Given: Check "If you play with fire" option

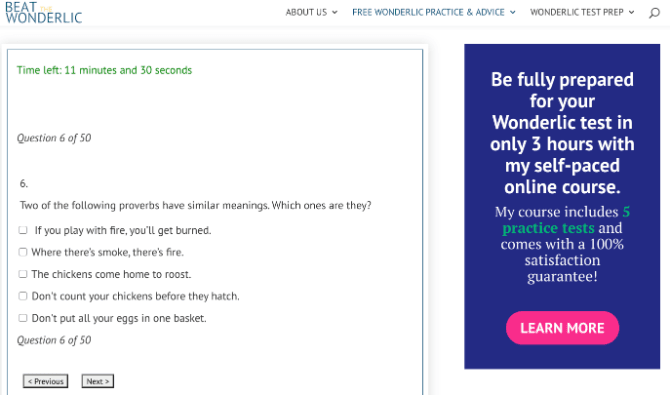Looking at the screenshot, I should 23,230.
